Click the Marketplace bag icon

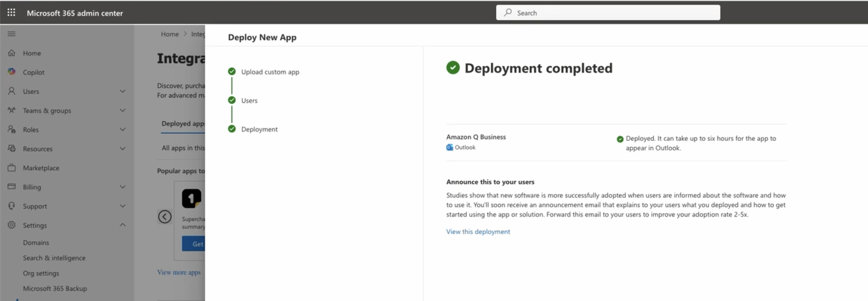click(x=11, y=168)
